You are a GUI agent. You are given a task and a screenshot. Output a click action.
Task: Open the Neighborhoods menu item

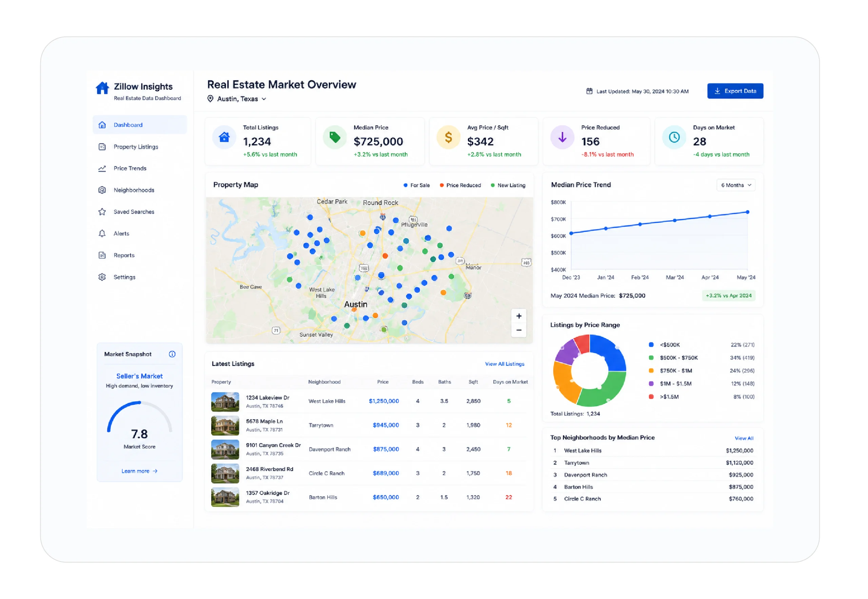(x=140, y=190)
